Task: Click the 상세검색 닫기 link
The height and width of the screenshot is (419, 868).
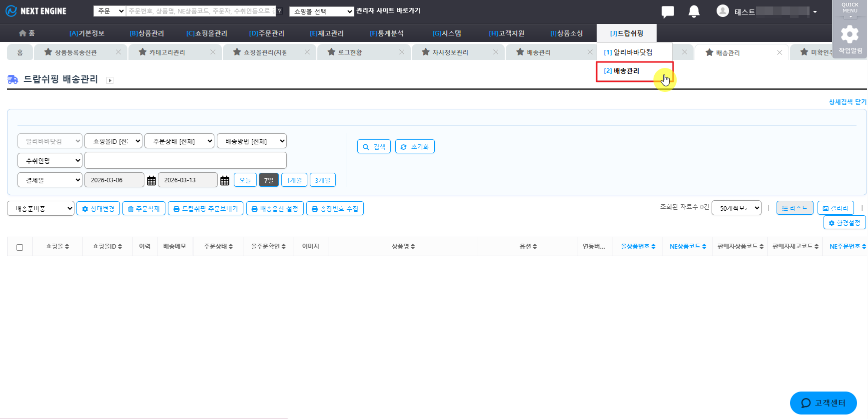Action: click(x=847, y=102)
